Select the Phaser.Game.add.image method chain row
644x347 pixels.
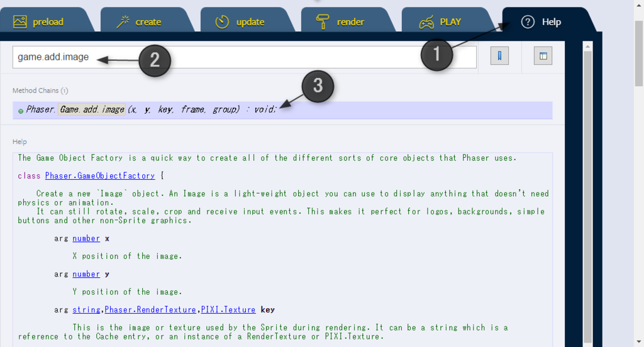[282, 109]
